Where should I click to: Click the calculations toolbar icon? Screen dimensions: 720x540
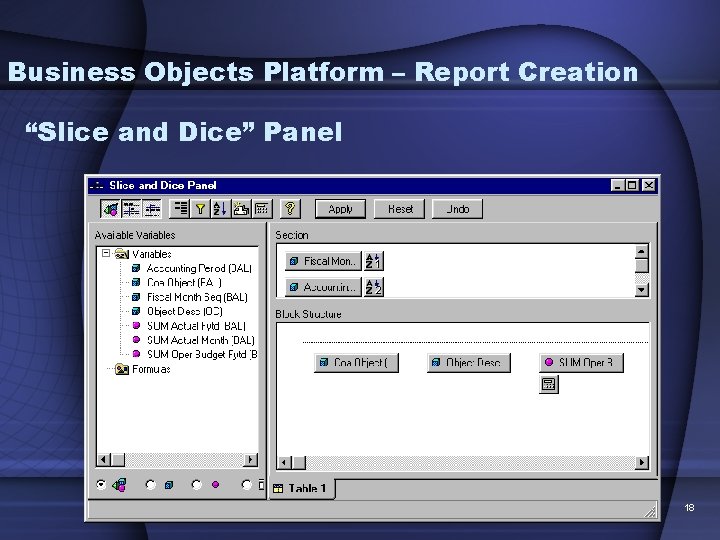point(262,209)
